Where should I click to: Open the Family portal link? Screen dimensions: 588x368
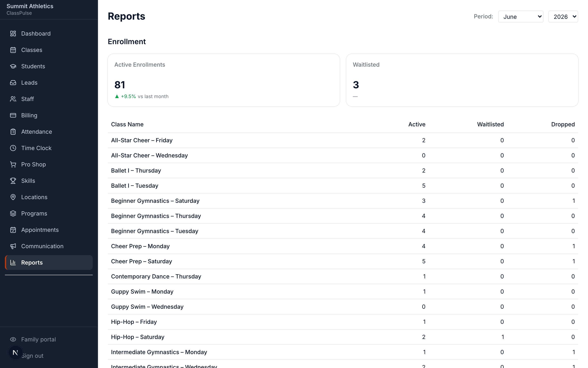(x=49, y=339)
